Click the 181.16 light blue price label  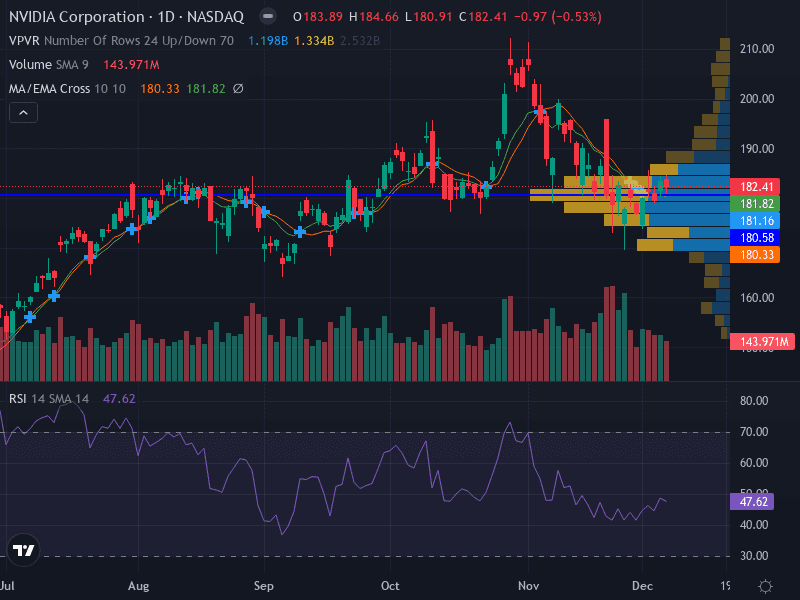pos(757,220)
